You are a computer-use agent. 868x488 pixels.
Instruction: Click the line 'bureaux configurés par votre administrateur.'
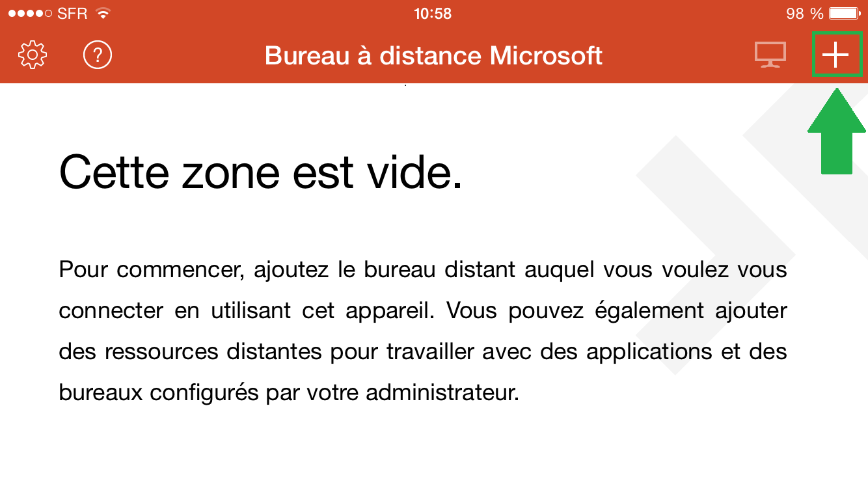pyautogui.click(x=289, y=393)
